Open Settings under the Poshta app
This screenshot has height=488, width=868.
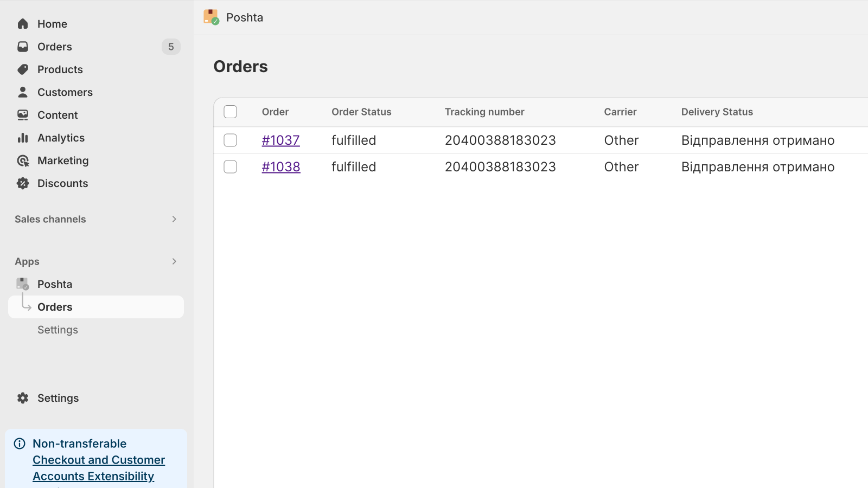click(x=58, y=329)
